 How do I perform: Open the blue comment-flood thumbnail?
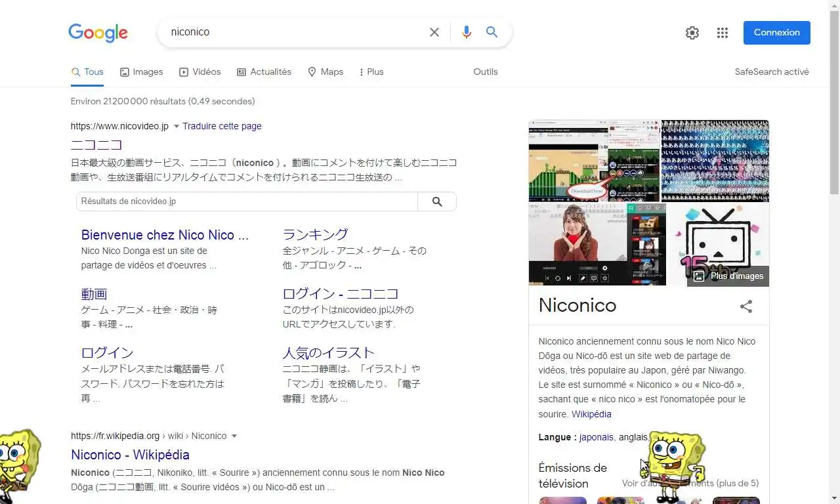[715, 161]
